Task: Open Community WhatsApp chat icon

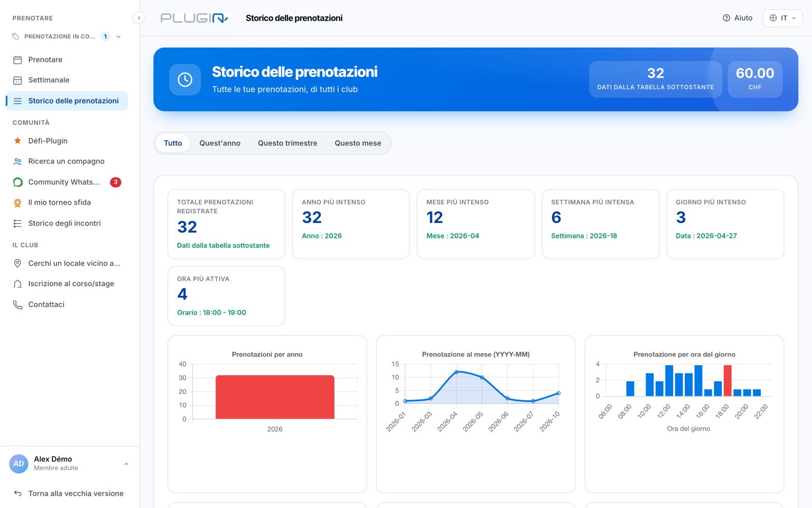Action: click(17, 182)
